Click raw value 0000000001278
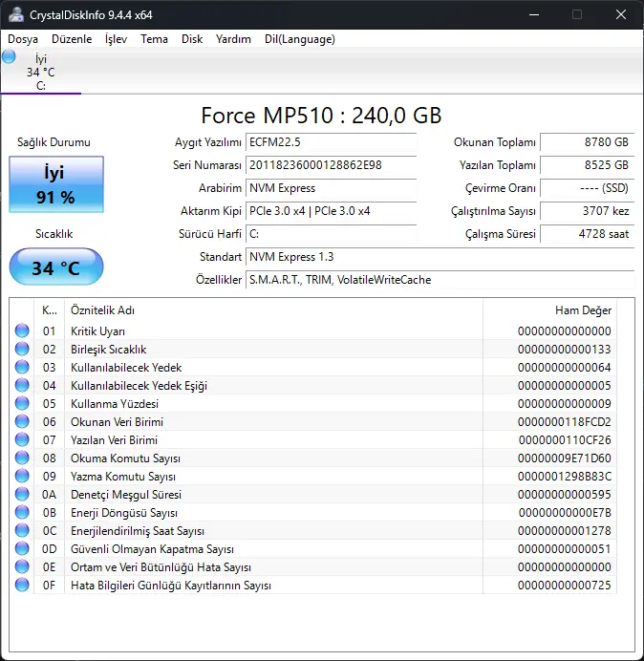Viewport: 644px width, 661px height. click(x=565, y=531)
